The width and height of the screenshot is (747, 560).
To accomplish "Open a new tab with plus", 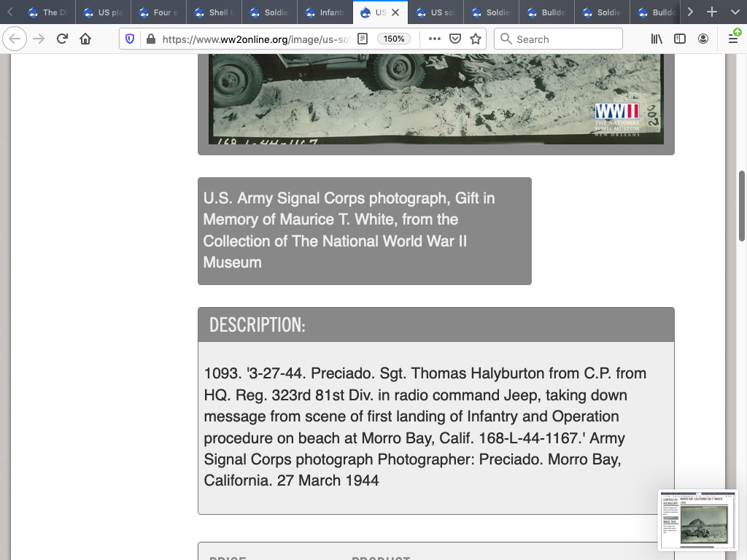I will (712, 12).
